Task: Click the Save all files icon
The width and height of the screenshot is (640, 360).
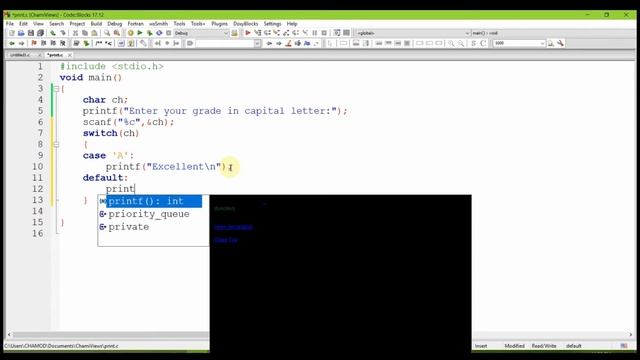Action: pyautogui.click(x=40, y=33)
